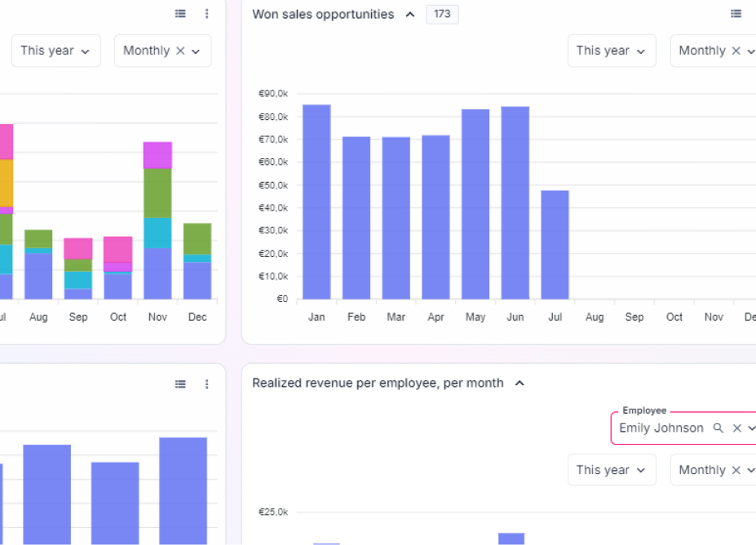The image size is (756, 545).
Task: Focus the Employee field showing Emily Johnson
Action: pos(661,428)
